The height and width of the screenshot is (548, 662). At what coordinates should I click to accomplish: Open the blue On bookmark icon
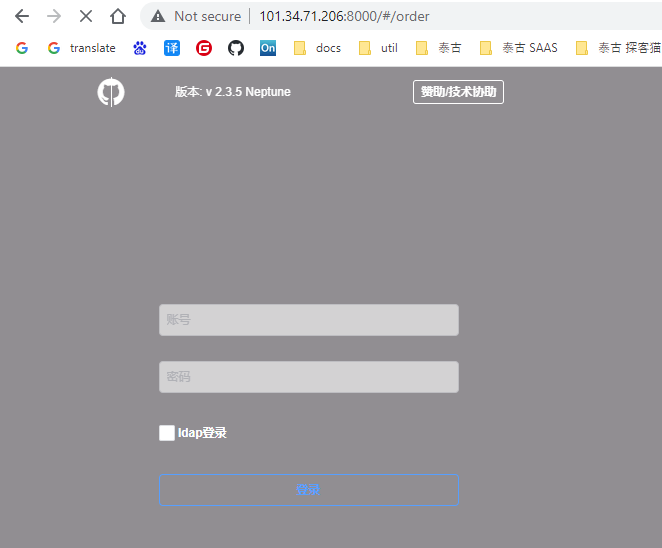point(268,48)
